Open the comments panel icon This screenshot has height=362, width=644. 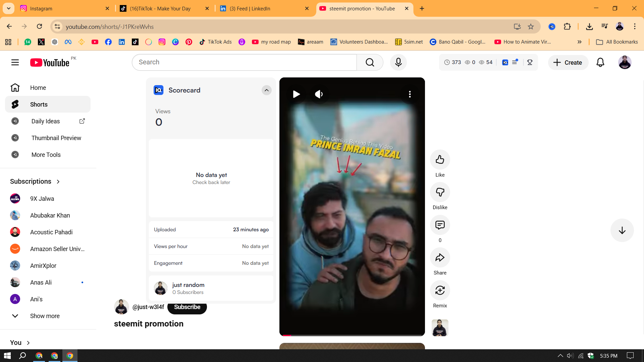440,225
